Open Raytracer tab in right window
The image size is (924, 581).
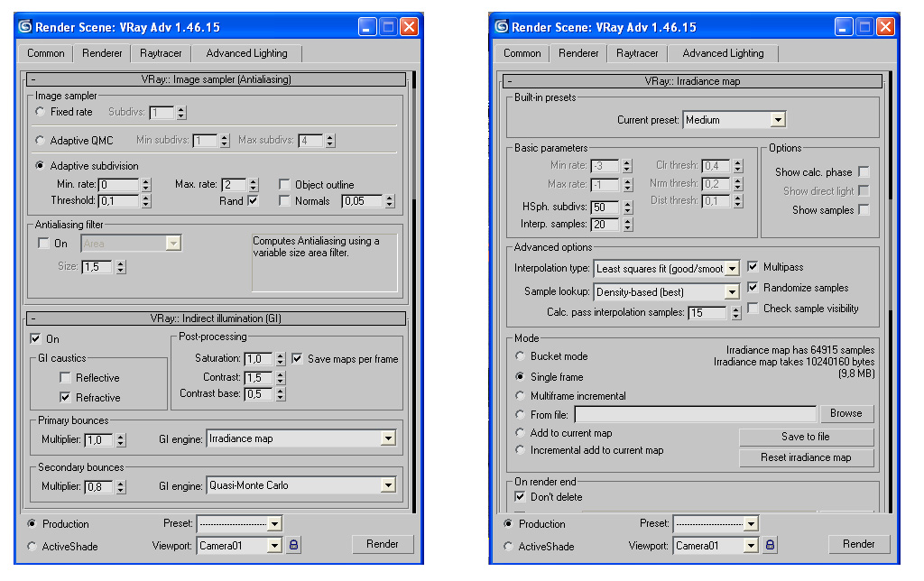pyautogui.click(x=637, y=53)
